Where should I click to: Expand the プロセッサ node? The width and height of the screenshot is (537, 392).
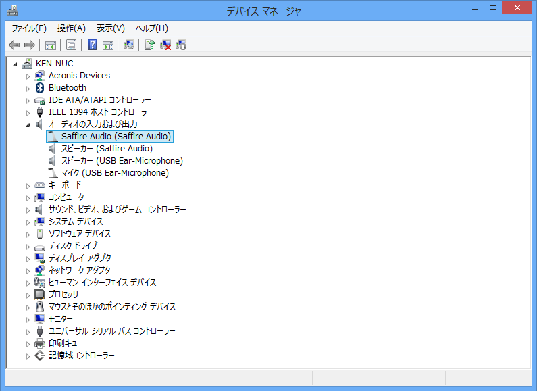click(28, 295)
